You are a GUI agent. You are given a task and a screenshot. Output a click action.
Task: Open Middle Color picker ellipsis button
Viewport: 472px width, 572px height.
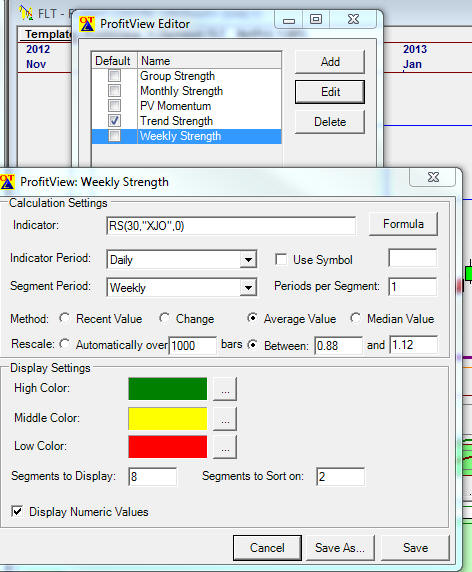[x=225, y=419]
